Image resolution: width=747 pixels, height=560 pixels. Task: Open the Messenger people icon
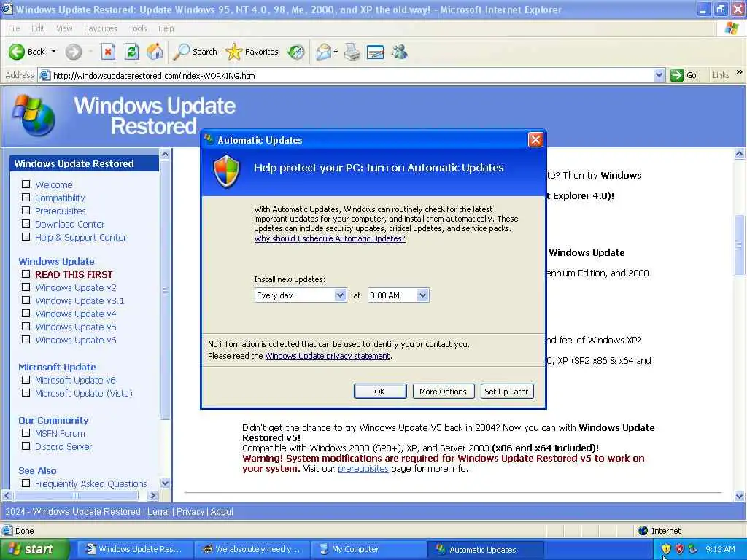tap(400, 52)
